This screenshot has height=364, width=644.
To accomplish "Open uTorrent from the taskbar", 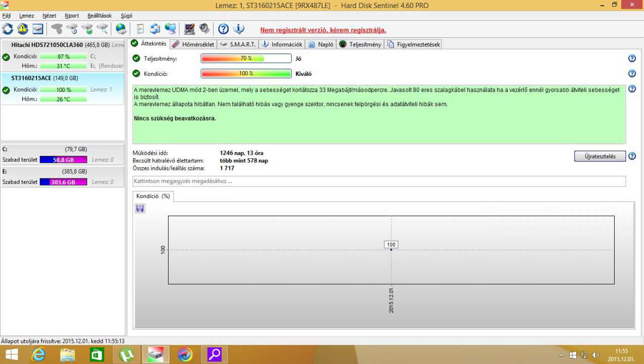I will [126, 355].
